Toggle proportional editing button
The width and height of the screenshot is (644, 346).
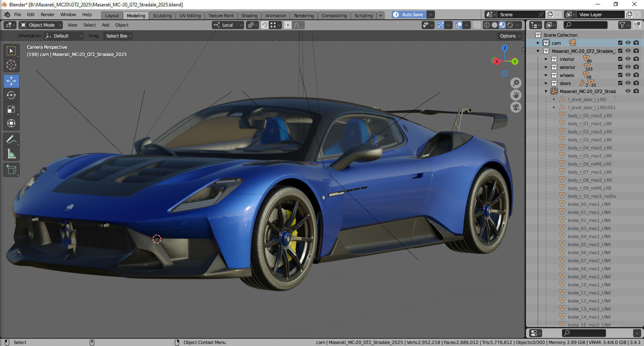pyautogui.click(x=288, y=25)
